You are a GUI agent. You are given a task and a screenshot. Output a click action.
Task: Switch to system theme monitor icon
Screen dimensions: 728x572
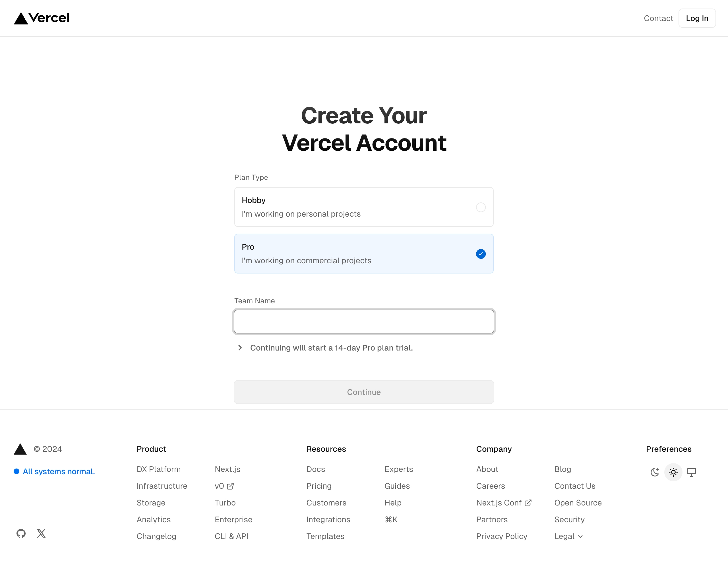(692, 472)
